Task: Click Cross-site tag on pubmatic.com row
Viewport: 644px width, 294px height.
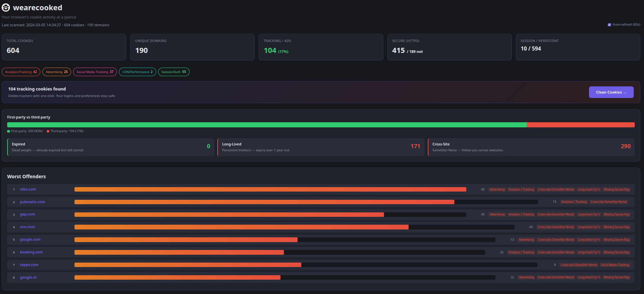Action: tap(609, 202)
